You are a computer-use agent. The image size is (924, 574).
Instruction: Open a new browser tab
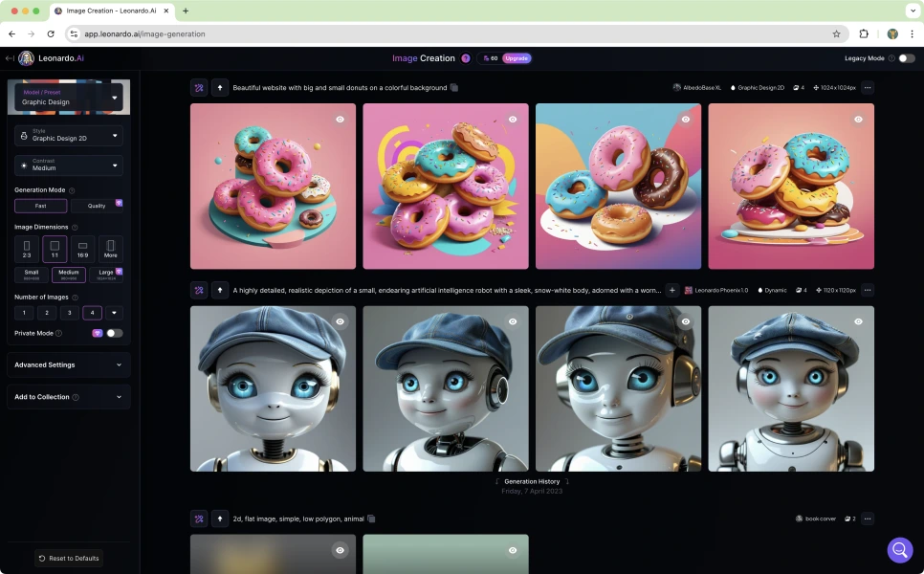point(186,11)
